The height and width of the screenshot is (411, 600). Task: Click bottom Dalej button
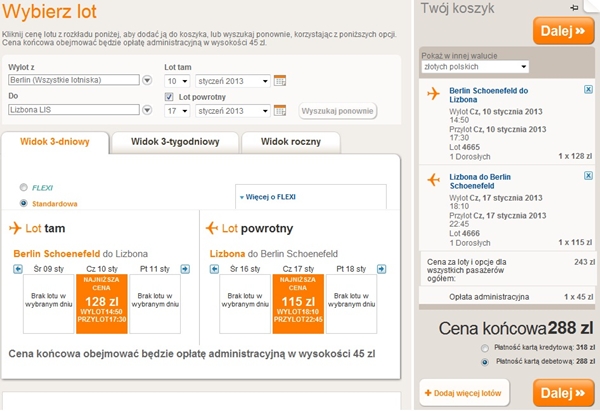(563, 393)
